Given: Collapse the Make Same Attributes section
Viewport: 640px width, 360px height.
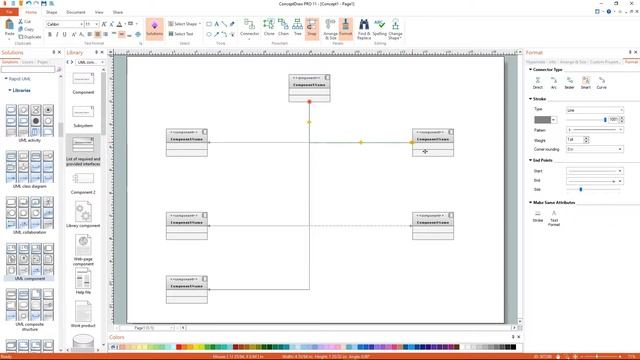Looking at the screenshot, I should tap(531, 202).
